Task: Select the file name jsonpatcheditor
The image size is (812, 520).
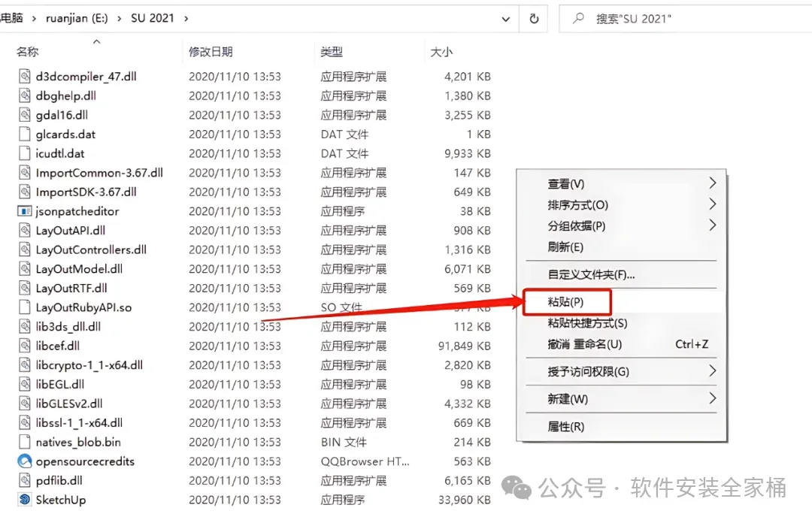Action: 77,211
